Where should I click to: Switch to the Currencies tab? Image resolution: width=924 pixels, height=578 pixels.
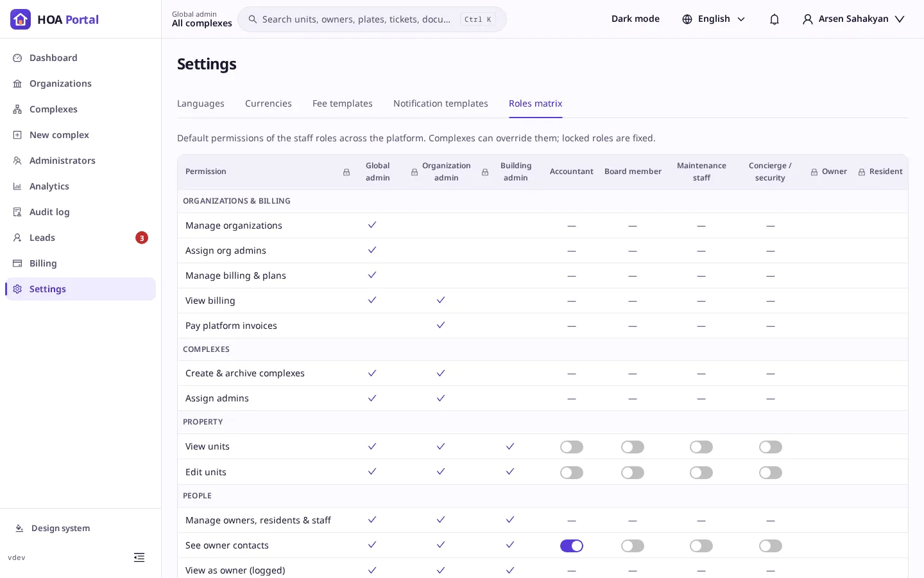tap(268, 103)
